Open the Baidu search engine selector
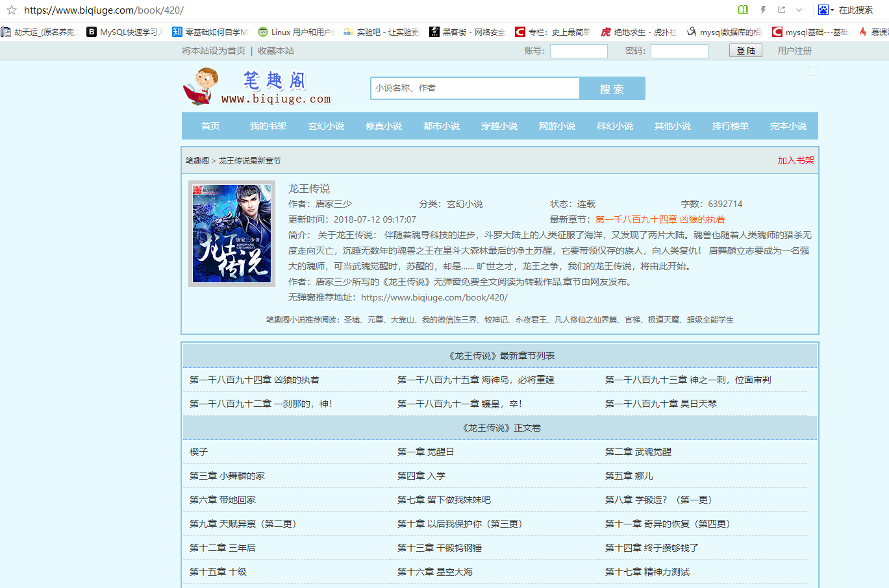 (826, 10)
